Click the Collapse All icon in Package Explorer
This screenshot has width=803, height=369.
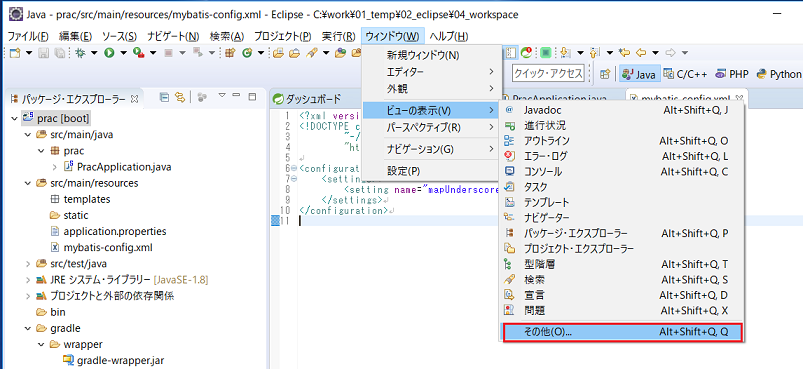point(164,97)
